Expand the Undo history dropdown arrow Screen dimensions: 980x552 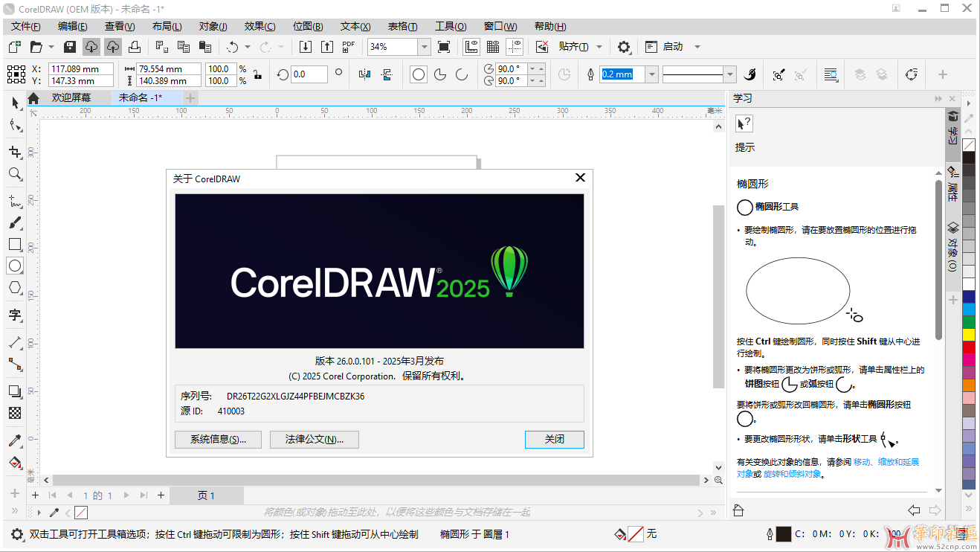point(248,47)
